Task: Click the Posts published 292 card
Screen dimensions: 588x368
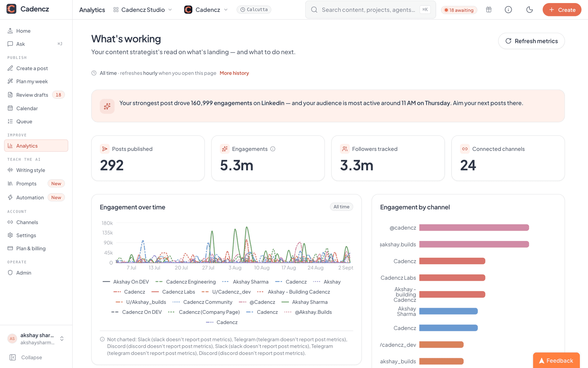Action: tap(148, 158)
